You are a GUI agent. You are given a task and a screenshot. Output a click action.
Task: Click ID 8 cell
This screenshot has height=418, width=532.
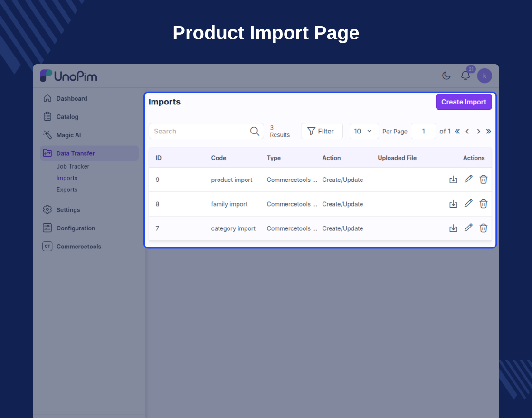click(x=157, y=204)
